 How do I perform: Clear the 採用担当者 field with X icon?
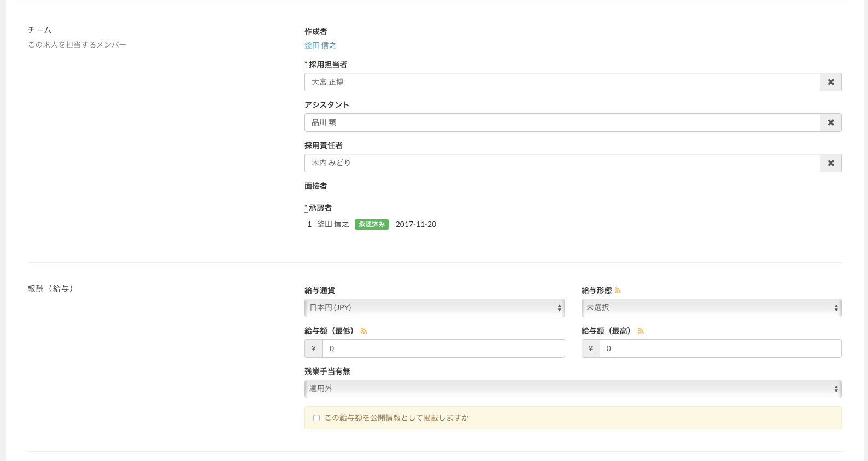pyautogui.click(x=830, y=82)
